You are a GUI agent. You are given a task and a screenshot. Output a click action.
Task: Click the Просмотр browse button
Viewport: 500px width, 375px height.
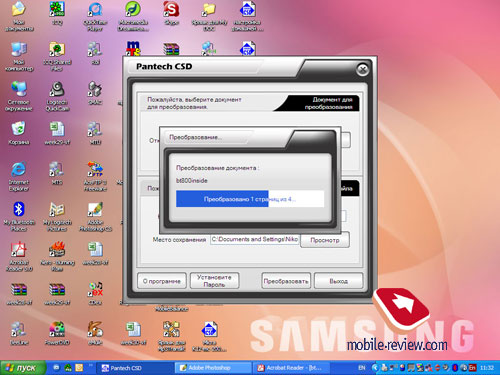[325, 240]
